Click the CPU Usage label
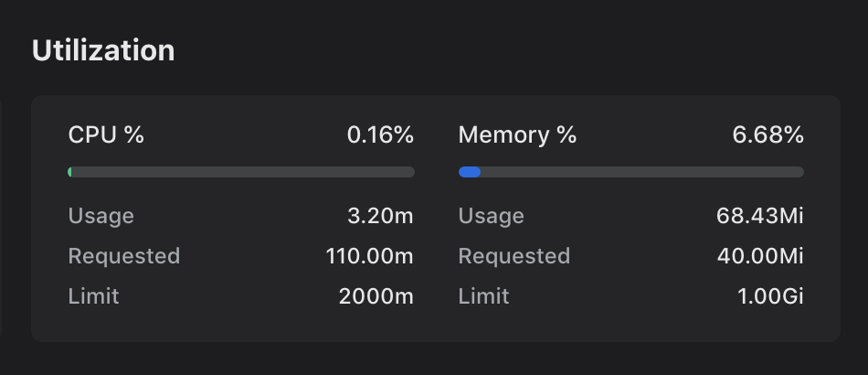868x375 pixels. 101,216
